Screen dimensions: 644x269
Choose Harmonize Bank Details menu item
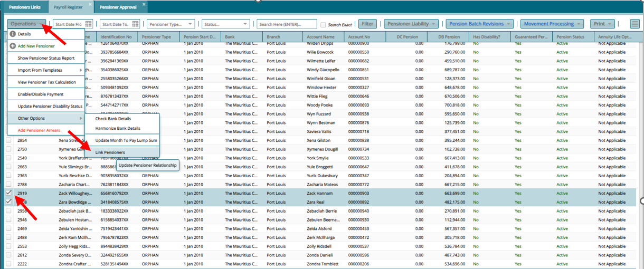pos(118,129)
